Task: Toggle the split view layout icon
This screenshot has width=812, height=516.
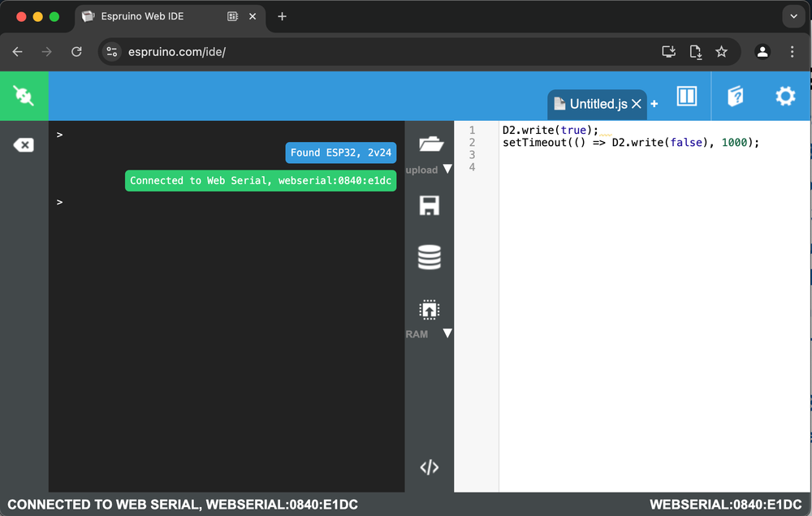Action: [687, 97]
